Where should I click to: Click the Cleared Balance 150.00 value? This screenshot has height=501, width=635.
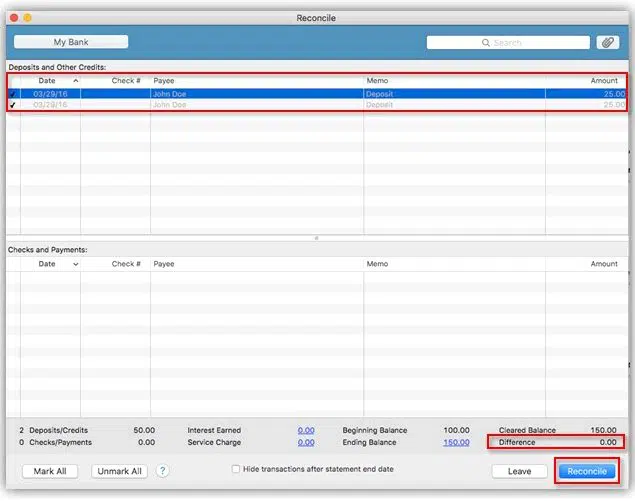tap(603, 430)
